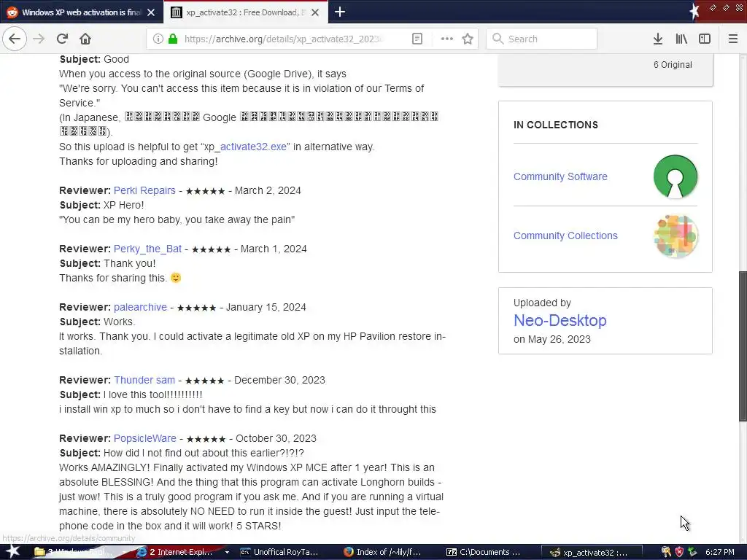The width and height of the screenshot is (747, 560).
Task: Close the xp_activate32 tab
Action: tap(315, 12)
